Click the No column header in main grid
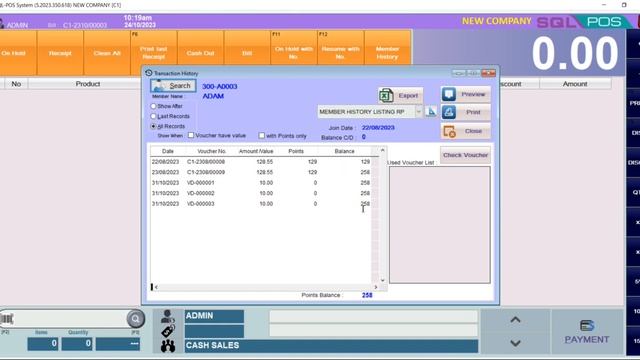This screenshot has height=360, width=640. coord(16,84)
